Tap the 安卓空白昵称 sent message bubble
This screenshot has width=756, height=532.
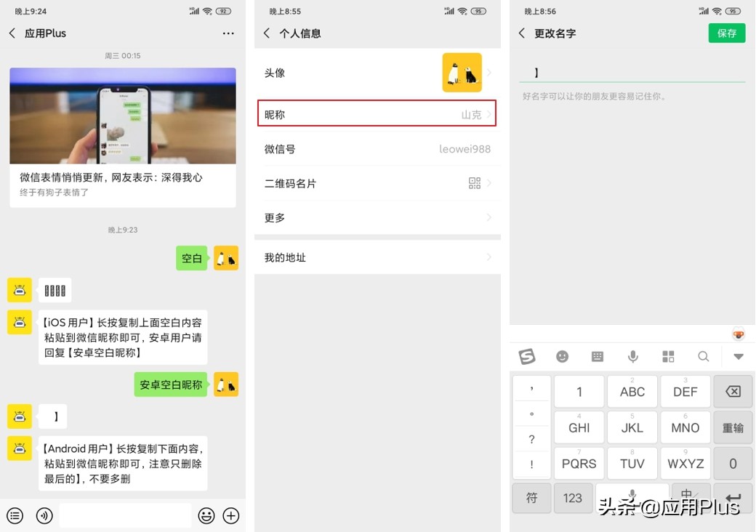[x=171, y=384]
